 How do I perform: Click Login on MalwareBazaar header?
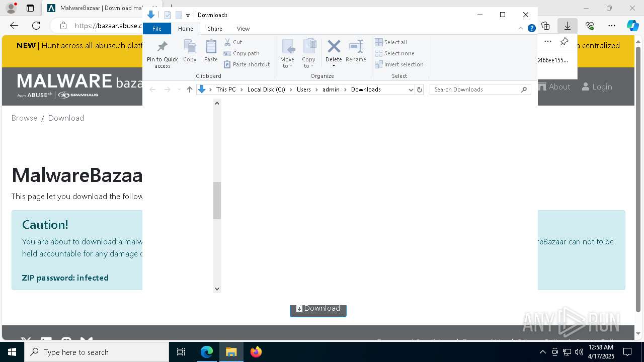pos(597,87)
